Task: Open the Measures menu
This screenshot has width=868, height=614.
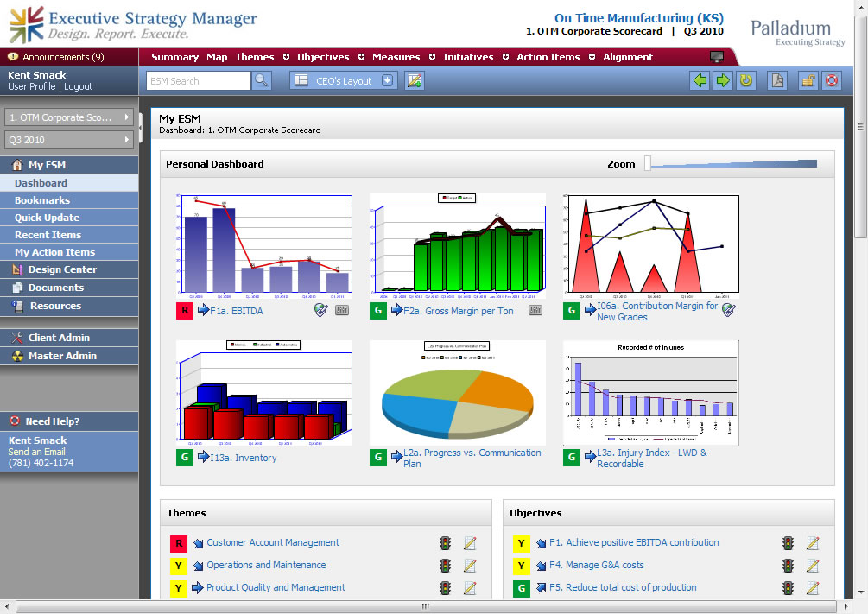Action: tap(396, 57)
